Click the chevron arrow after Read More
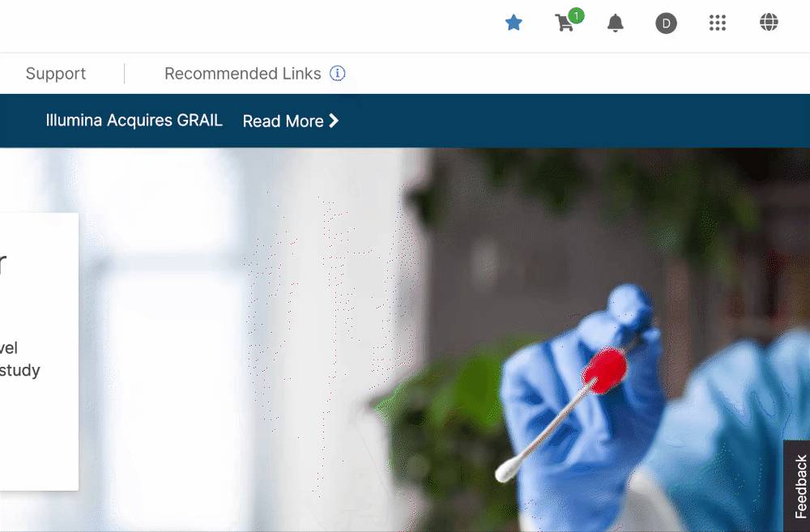 point(334,121)
